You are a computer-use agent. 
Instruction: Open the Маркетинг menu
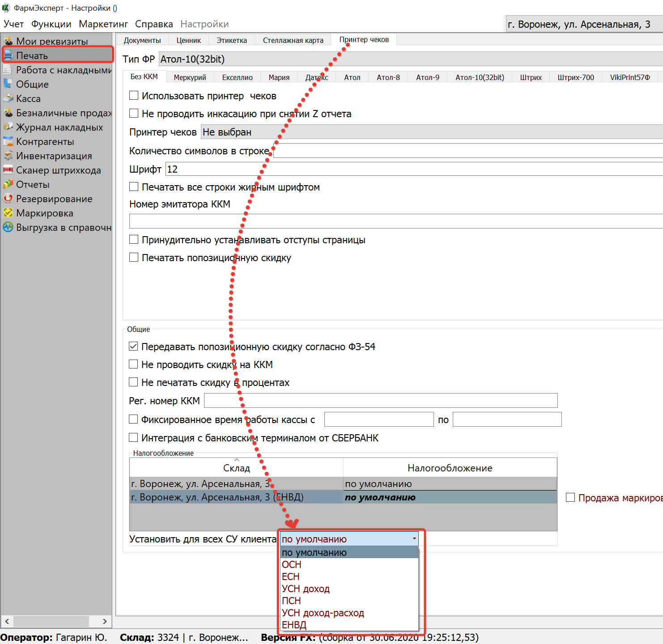103,24
